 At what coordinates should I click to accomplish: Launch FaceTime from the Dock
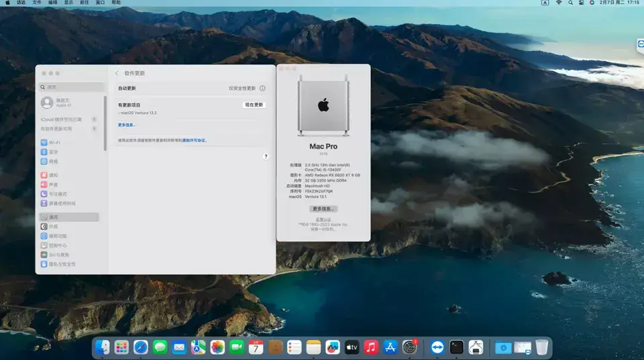tap(237, 347)
